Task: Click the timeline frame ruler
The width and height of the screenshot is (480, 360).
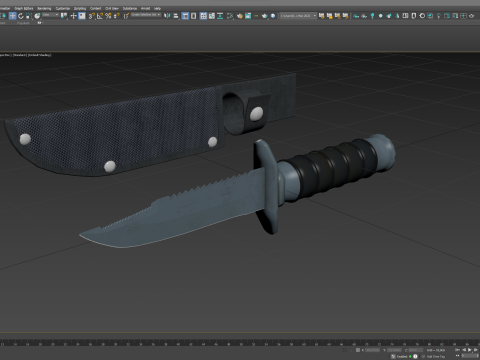Action: [240, 343]
